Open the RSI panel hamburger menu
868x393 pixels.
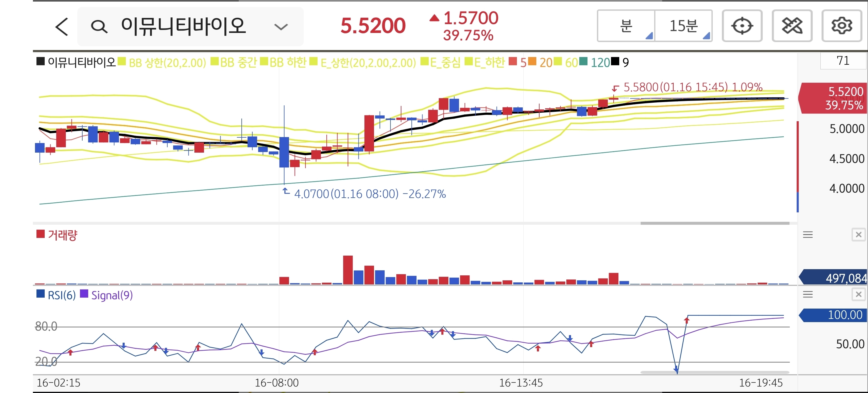pos(808,294)
